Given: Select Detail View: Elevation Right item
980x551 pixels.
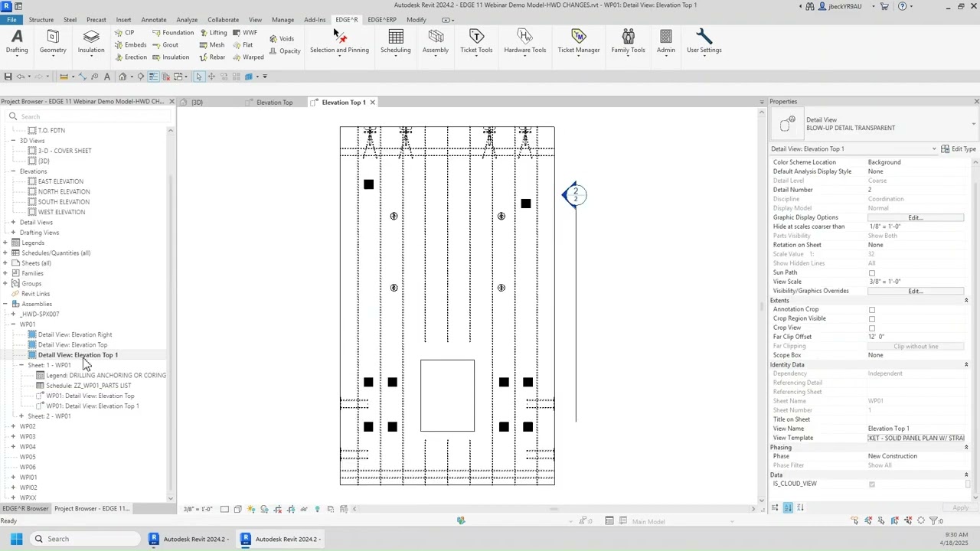Looking at the screenshot, I should [75, 335].
